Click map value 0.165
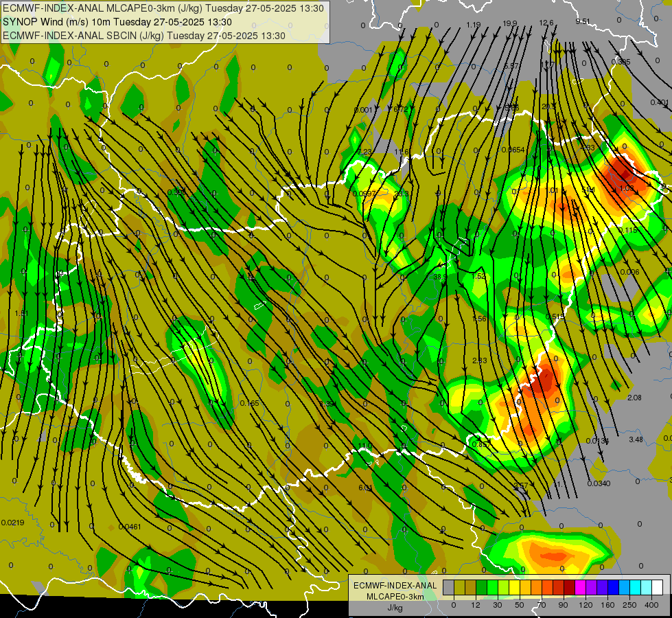This screenshot has width=672, height=618. tap(249, 403)
